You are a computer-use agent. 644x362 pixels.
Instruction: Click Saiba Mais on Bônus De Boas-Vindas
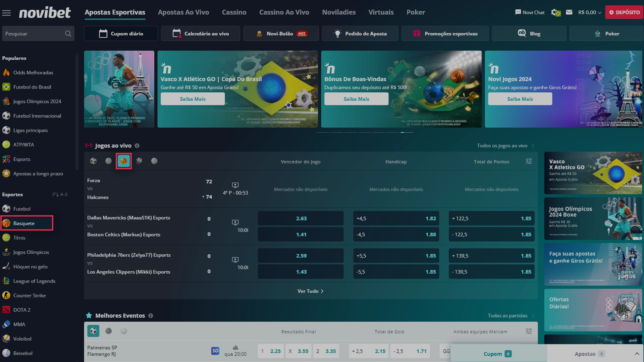tap(356, 99)
